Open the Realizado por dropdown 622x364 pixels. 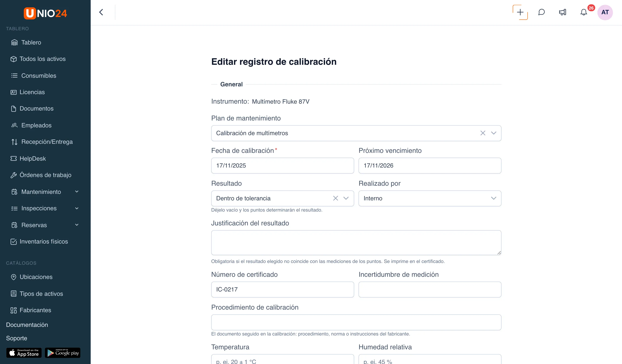click(430, 198)
